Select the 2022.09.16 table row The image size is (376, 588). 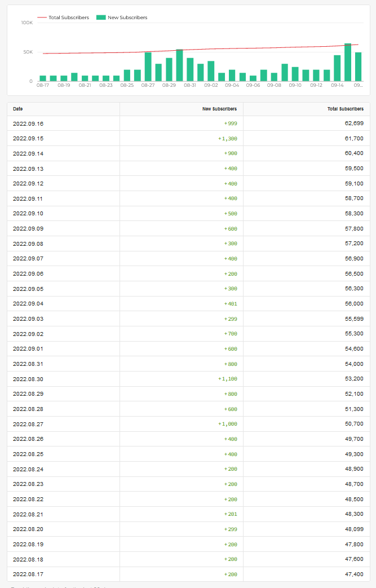click(x=188, y=123)
